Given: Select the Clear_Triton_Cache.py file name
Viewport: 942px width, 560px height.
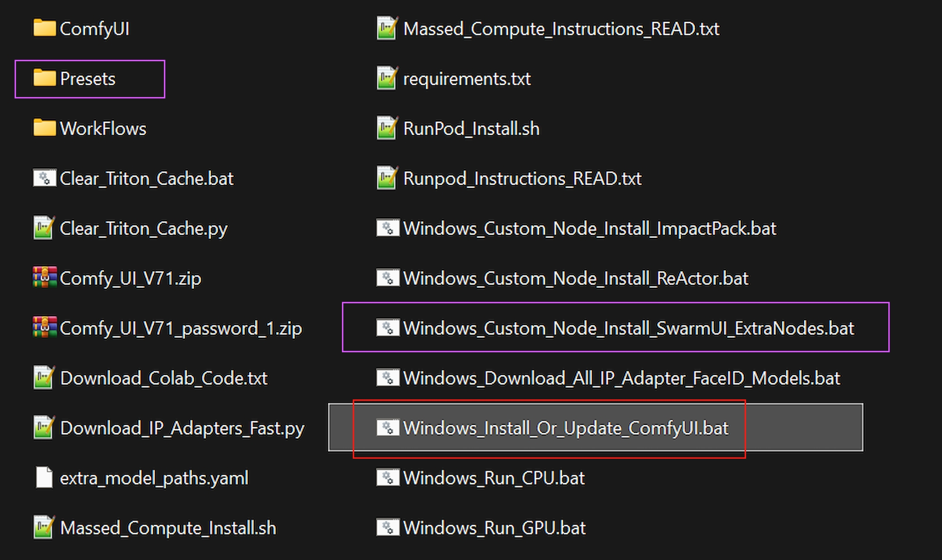Looking at the screenshot, I should 144,229.
